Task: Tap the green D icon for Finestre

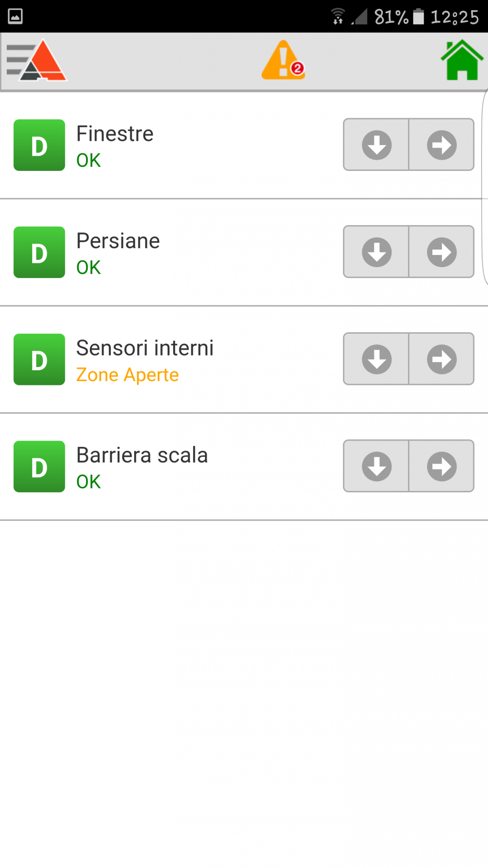Action: [39, 145]
